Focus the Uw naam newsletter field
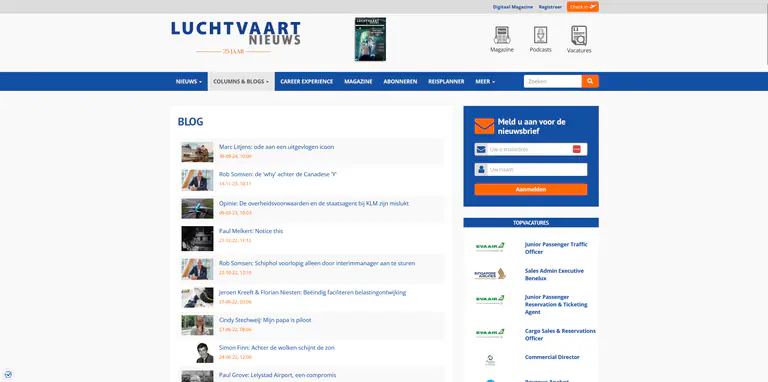Screen dimensions: 768x382 (x=530, y=169)
